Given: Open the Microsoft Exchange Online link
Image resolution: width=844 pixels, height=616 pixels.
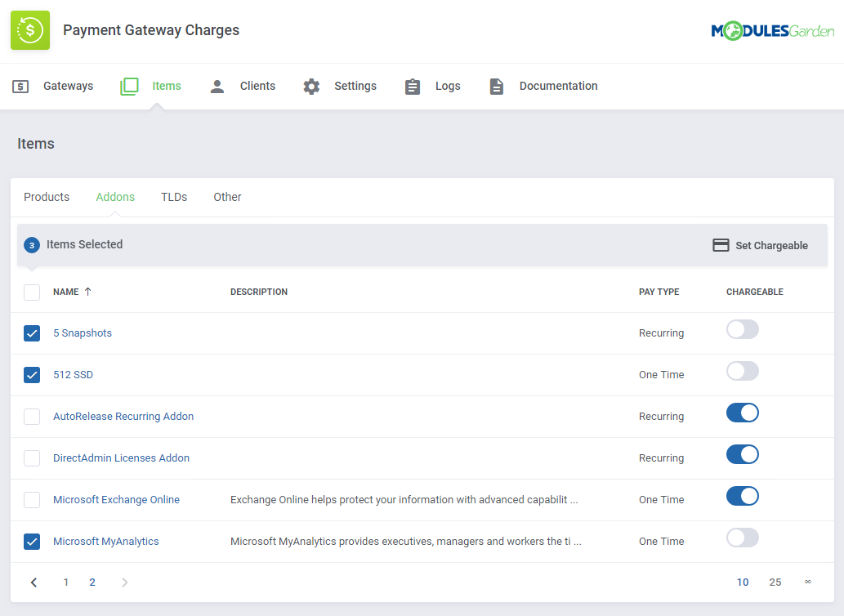Looking at the screenshot, I should (x=116, y=500).
